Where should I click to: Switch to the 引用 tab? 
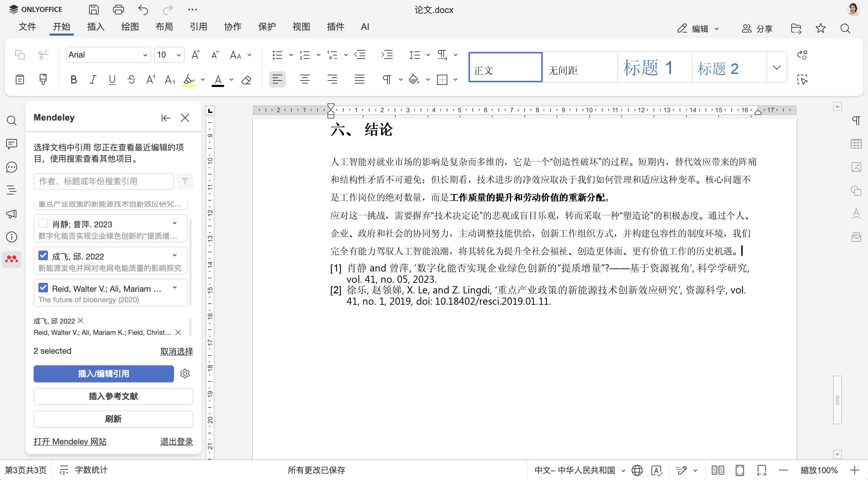(198, 27)
